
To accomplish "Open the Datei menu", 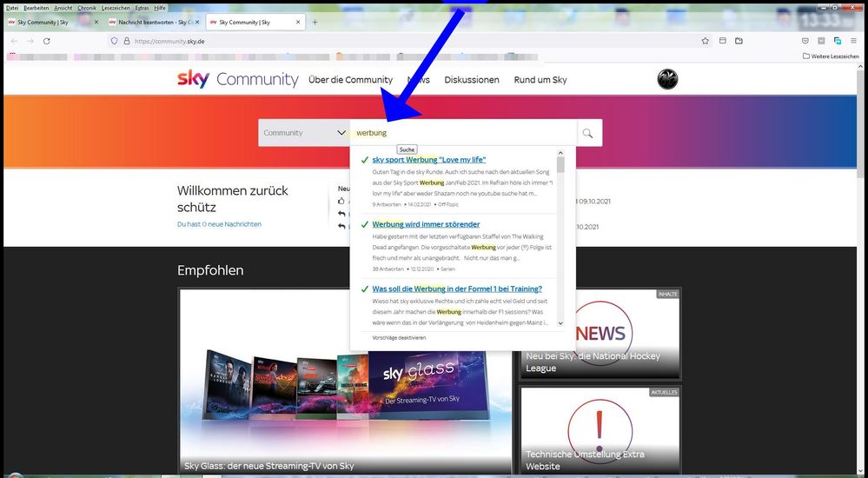I will [11, 8].
